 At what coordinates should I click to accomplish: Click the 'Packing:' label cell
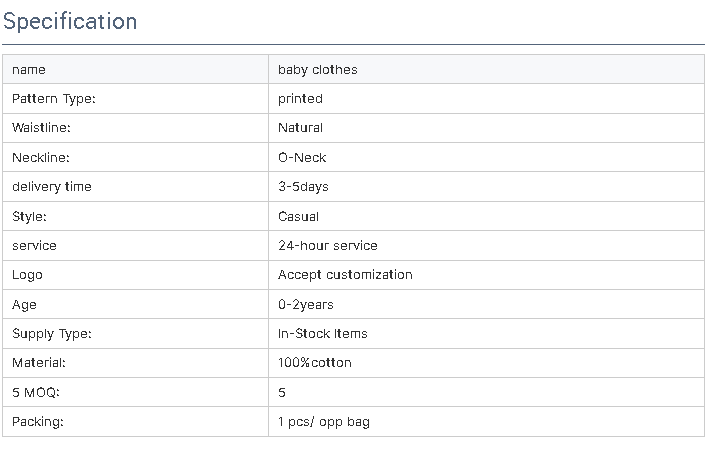point(135,422)
